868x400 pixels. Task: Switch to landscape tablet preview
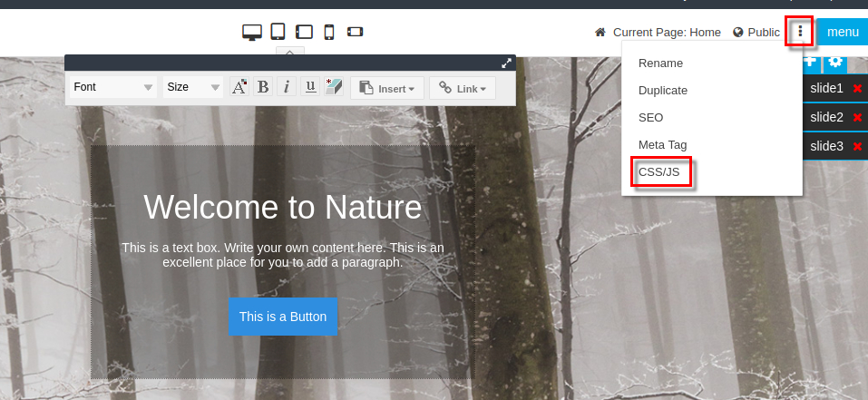(x=304, y=33)
